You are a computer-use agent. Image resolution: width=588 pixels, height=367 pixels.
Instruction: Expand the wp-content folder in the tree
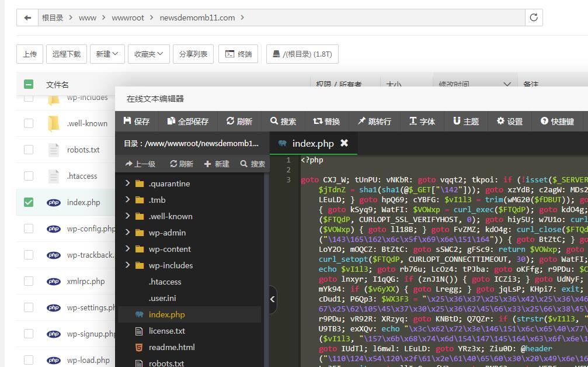tap(127, 249)
